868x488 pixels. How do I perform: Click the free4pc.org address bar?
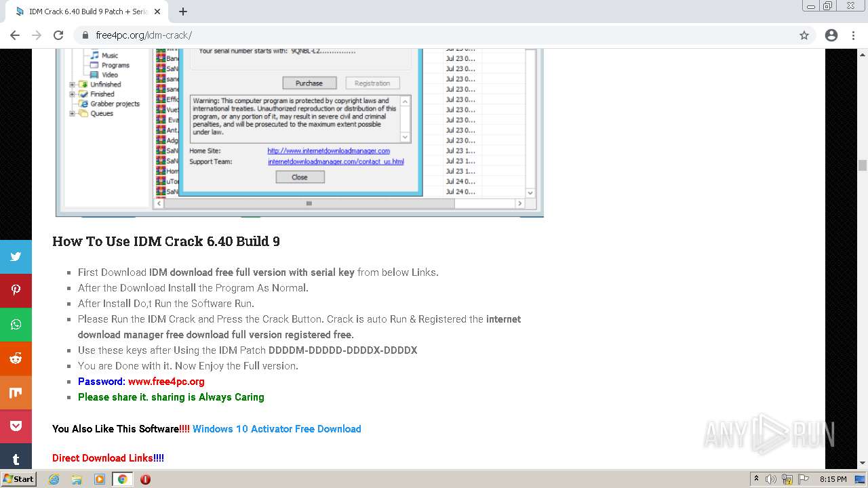pyautogui.click(x=434, y=35)
